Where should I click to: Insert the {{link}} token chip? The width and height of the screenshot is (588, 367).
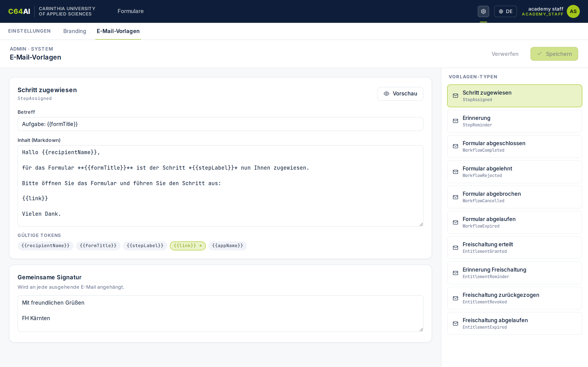[188, 246]
